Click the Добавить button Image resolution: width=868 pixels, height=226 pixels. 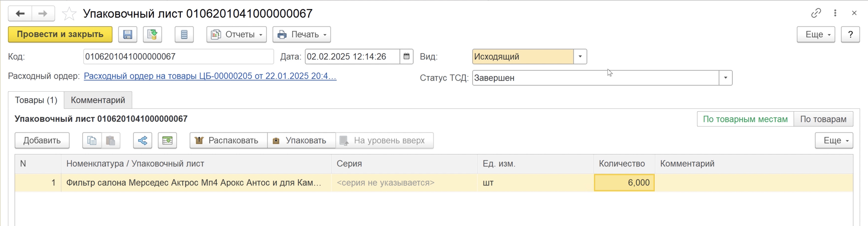[x=42, y=141]
